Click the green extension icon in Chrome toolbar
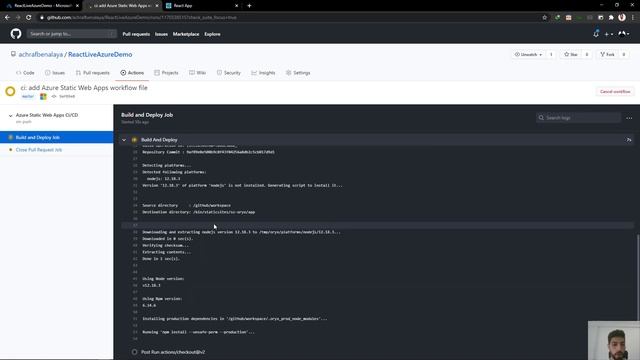The height and width of the screenshot is (360, 640). pos(558,18)
